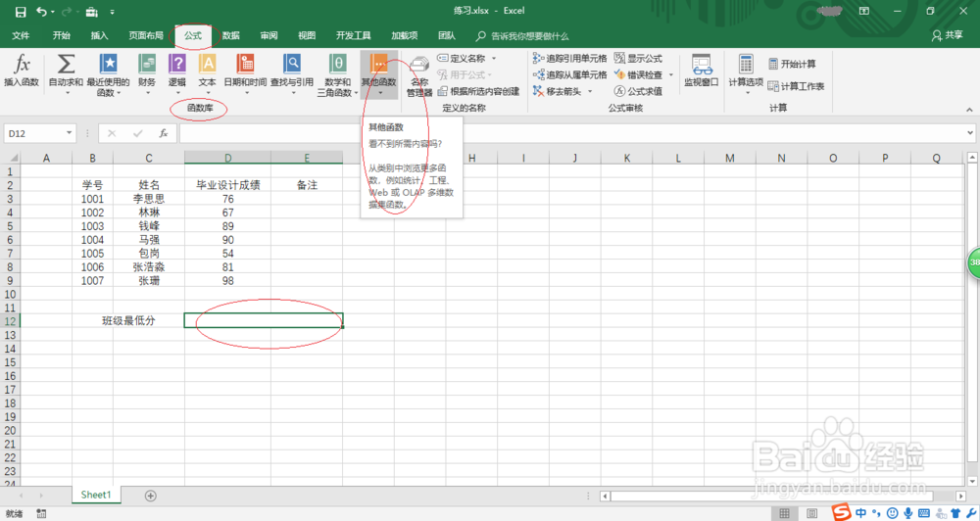This screenshot has width=980, height=521.
Task: Switch to the View (视图) tab
Action: tap(307, 35)
